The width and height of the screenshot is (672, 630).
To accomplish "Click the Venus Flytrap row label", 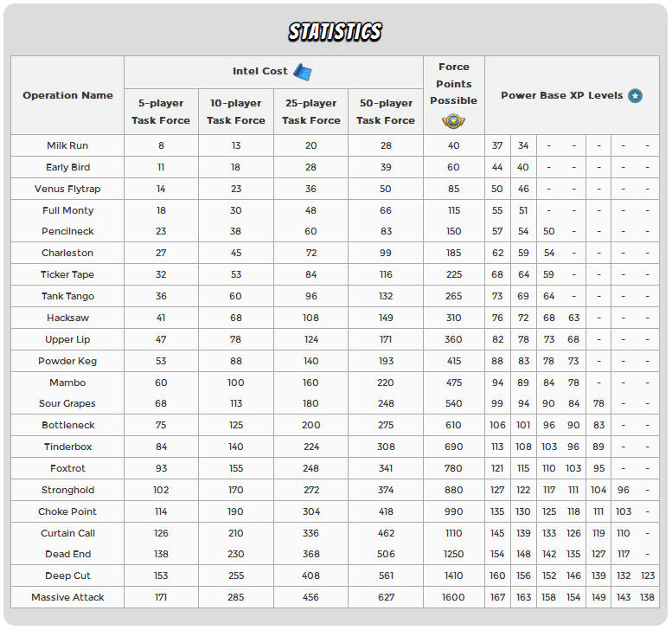I will [x=67, y=189].
